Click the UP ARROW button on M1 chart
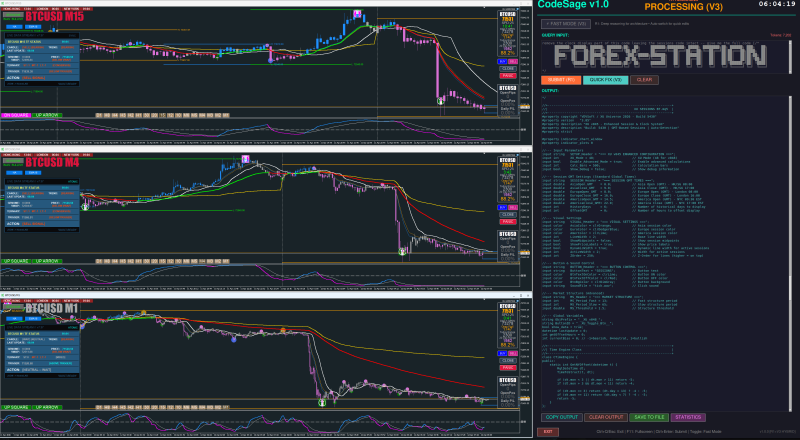The image size is (800, 440). 47,407
